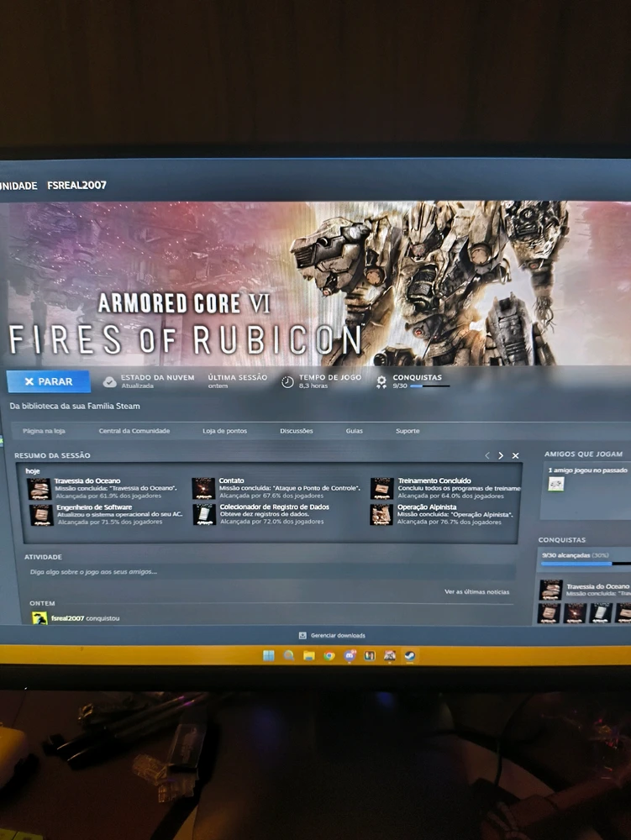The image size is (631, 840).
Task: Click the cloud status icon
Action: [109, 381]
